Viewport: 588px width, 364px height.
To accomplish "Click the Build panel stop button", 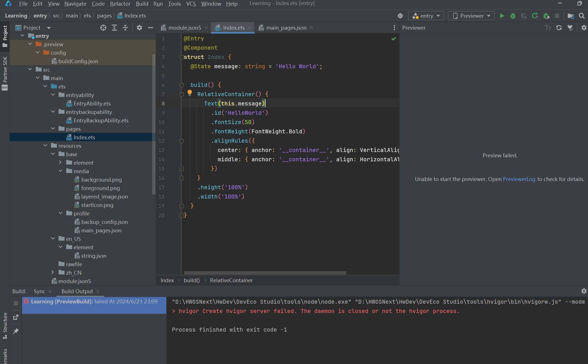I will pyautogui.click(x=16, y=303).
